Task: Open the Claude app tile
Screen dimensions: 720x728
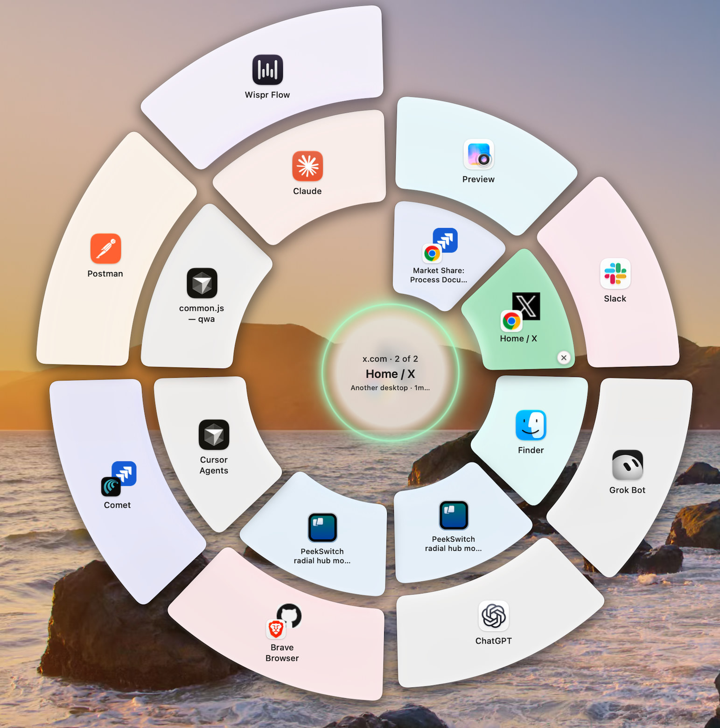Action: coord(308,173)
